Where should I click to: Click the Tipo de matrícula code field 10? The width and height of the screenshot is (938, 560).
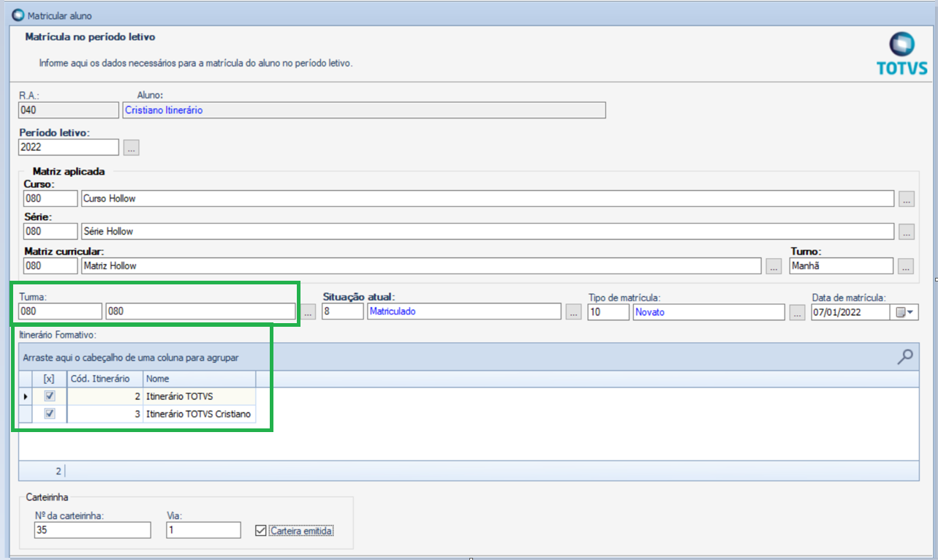[x=608, y=311]
